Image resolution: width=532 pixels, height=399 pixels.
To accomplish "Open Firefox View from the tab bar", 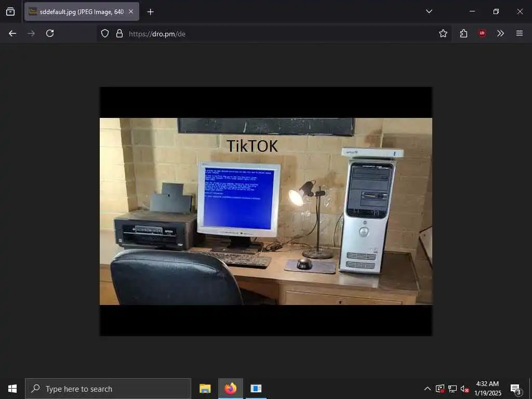I will click(x=10, y=12).
